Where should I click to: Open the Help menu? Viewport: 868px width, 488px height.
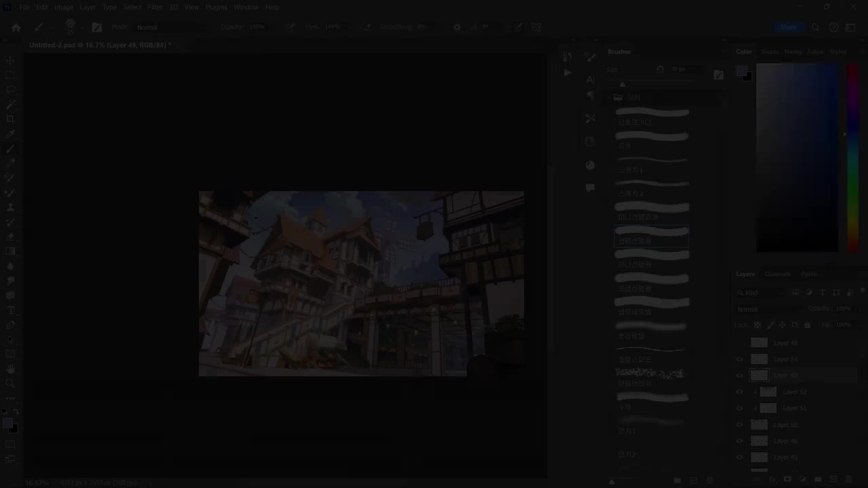273,7
